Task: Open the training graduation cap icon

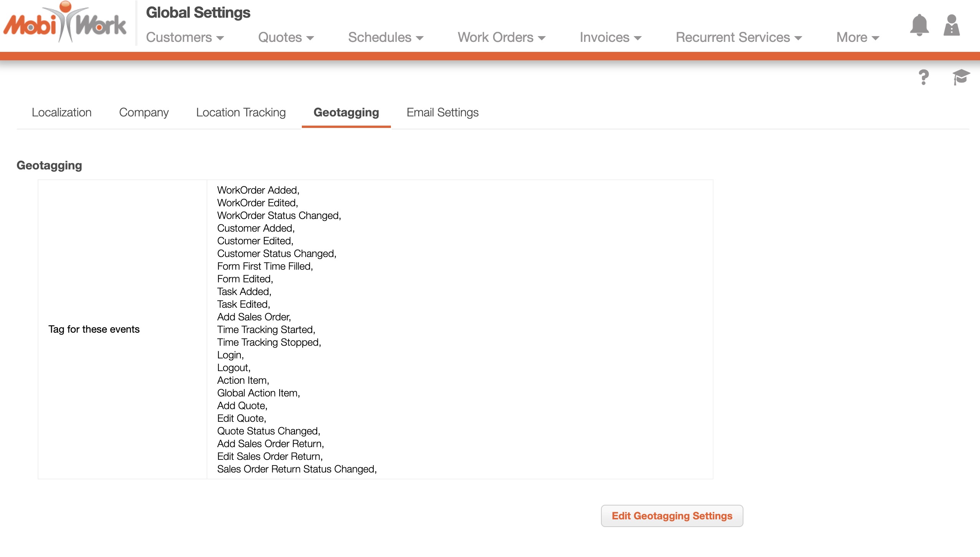Action: click(x=961, y=77)
